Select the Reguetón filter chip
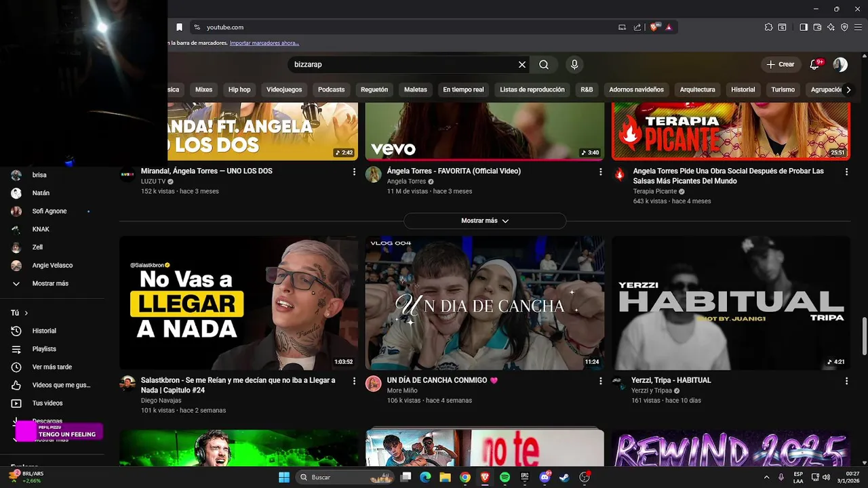This screenshot has height=488, width=868. (374, 89)
